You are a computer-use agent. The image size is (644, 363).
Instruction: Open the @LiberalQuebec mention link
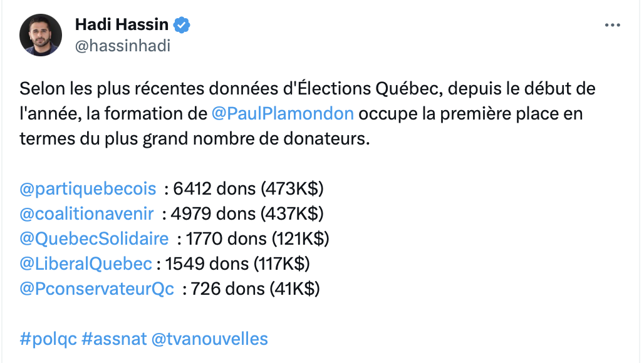click(x=86, y=263)
